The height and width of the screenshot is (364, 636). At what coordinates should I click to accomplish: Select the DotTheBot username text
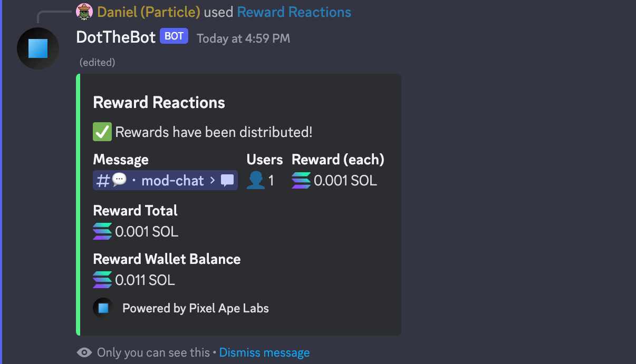(115, 37)
